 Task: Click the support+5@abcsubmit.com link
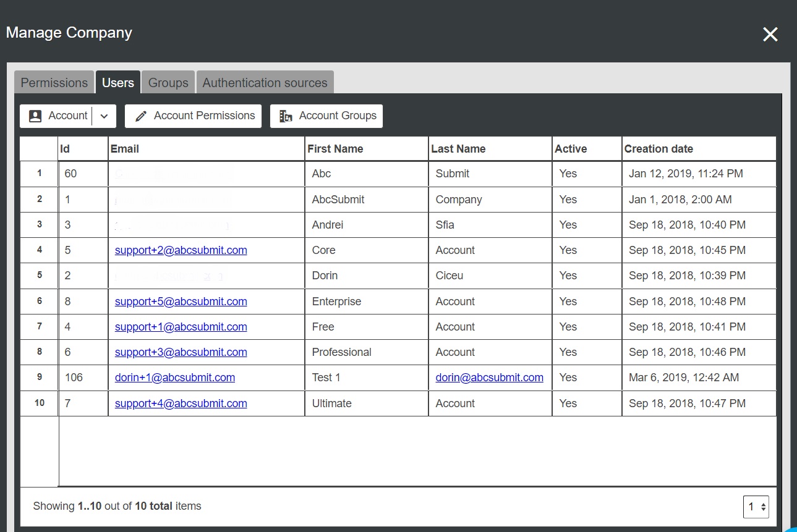181,302
